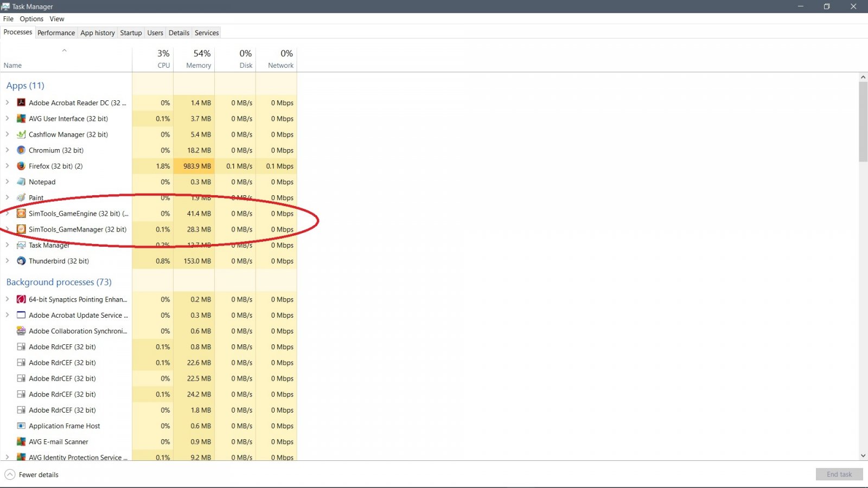Select the AVG E-mail Scanner row name

[59, 441]
